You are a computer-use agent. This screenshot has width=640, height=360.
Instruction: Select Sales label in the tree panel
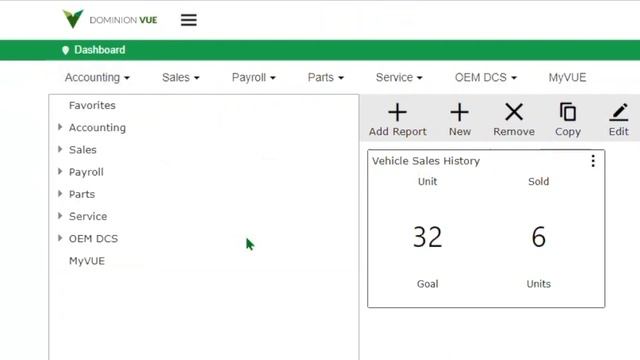[83, 150]
